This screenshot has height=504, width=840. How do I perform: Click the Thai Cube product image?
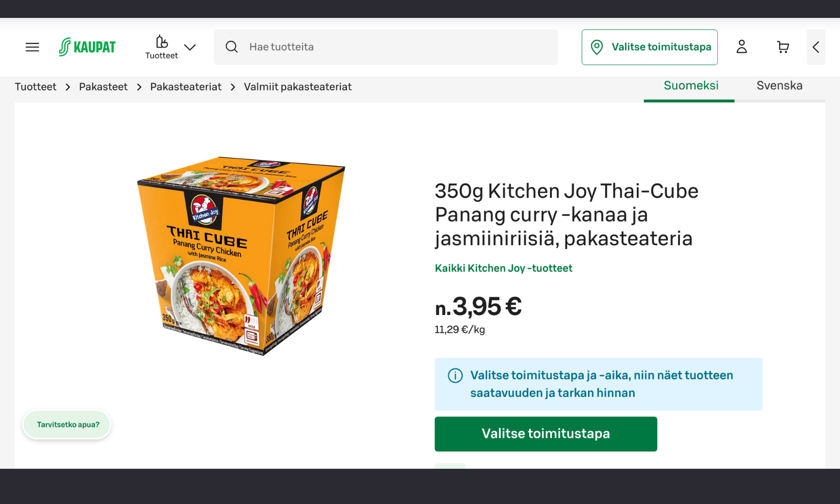[x=240, y=256]
